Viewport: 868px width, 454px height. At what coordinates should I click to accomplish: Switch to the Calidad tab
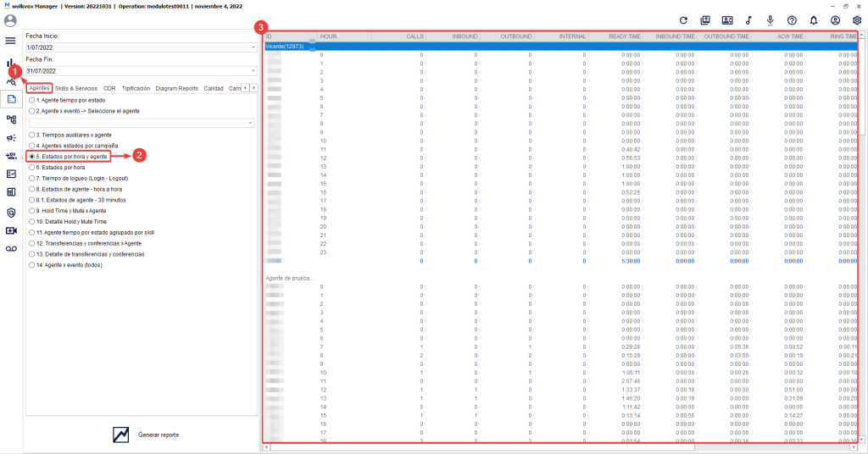tap(213, 88)
